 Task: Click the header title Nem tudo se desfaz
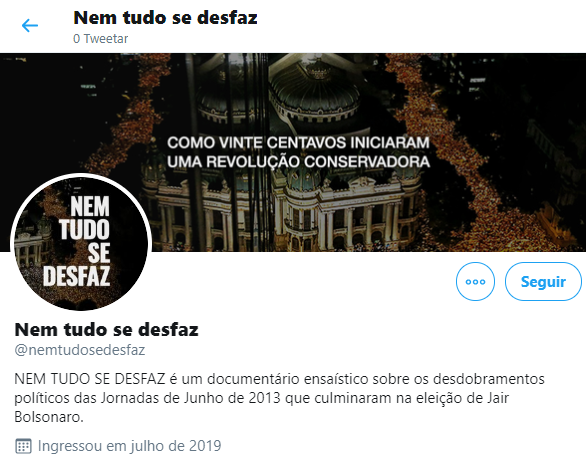[x=166, y=18]
